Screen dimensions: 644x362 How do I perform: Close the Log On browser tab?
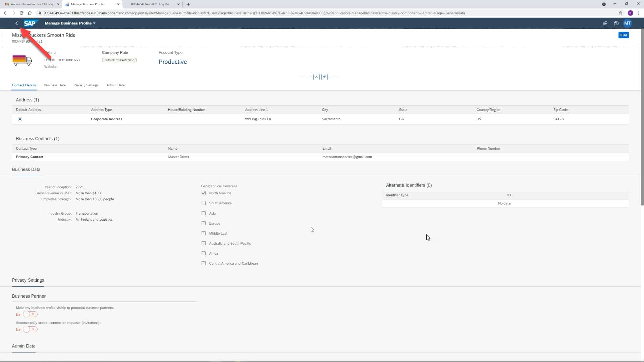pos(178,4)
